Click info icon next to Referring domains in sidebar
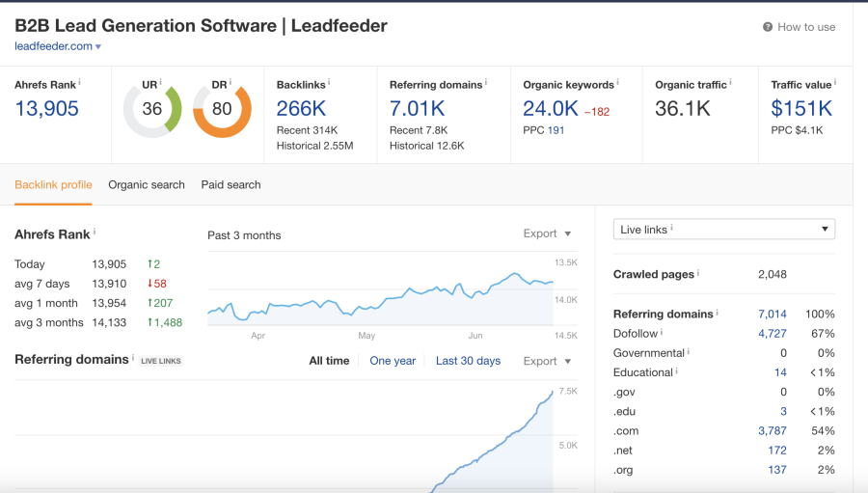The image size is (868, 493). pos(717,312)
